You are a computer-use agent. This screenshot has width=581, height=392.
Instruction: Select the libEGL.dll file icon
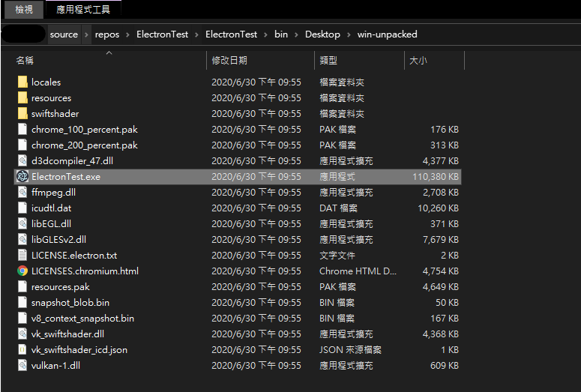tap(22, 224)
